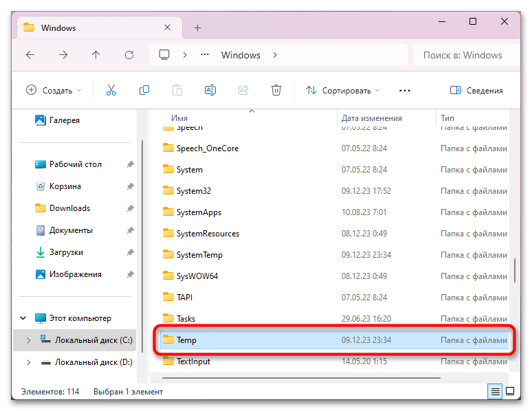Click the Share icon in toolbar

point(243,90)
